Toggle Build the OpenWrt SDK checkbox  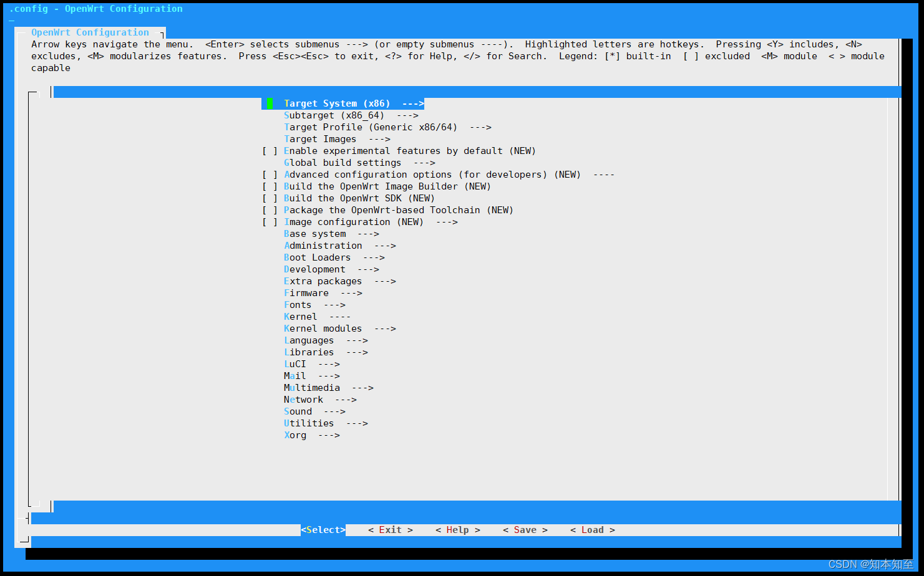click(x=270, y=198)
